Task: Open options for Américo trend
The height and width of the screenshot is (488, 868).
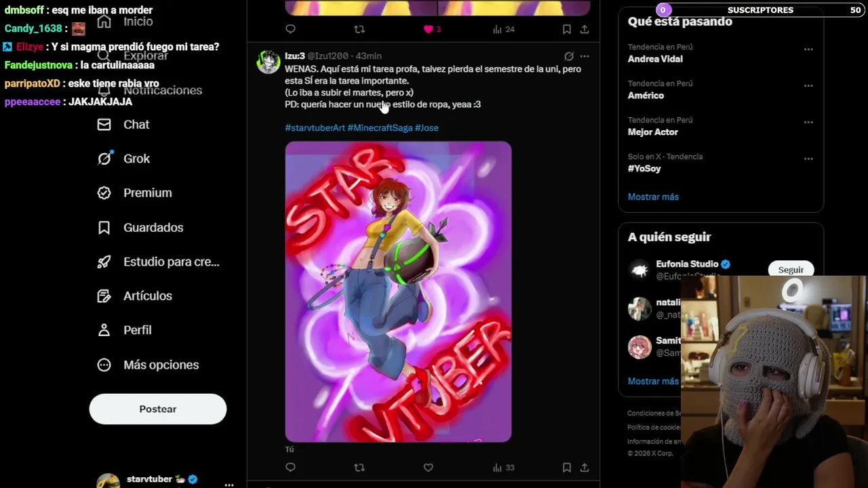Action: point(808,86)
